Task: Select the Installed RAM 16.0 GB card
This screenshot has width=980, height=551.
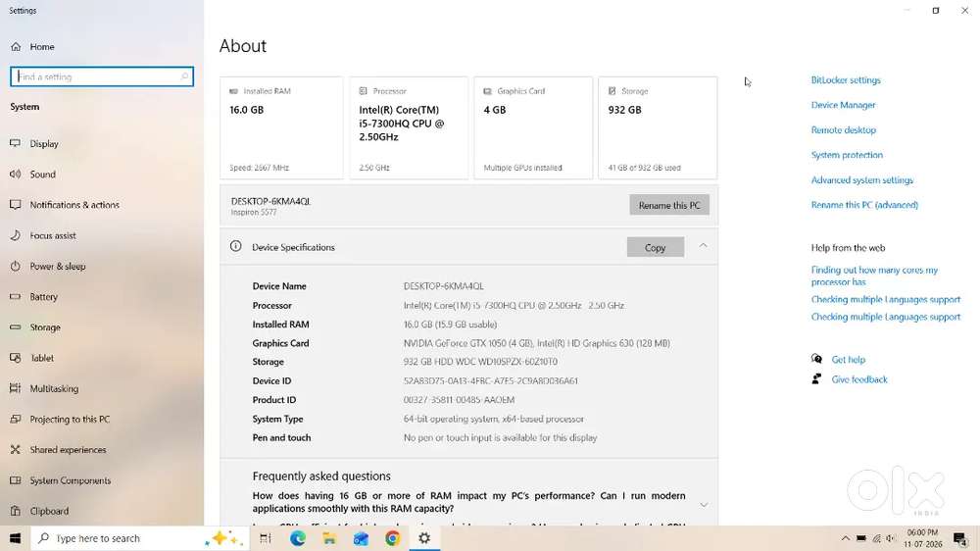Action: click(281, 128)
